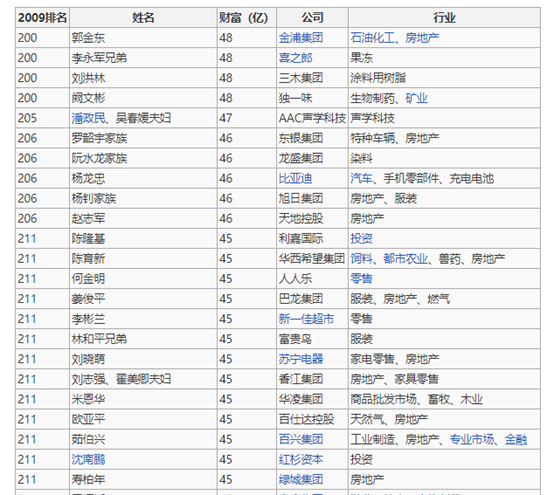
Task: Click the 2009排名 column header
Action: 42,18
